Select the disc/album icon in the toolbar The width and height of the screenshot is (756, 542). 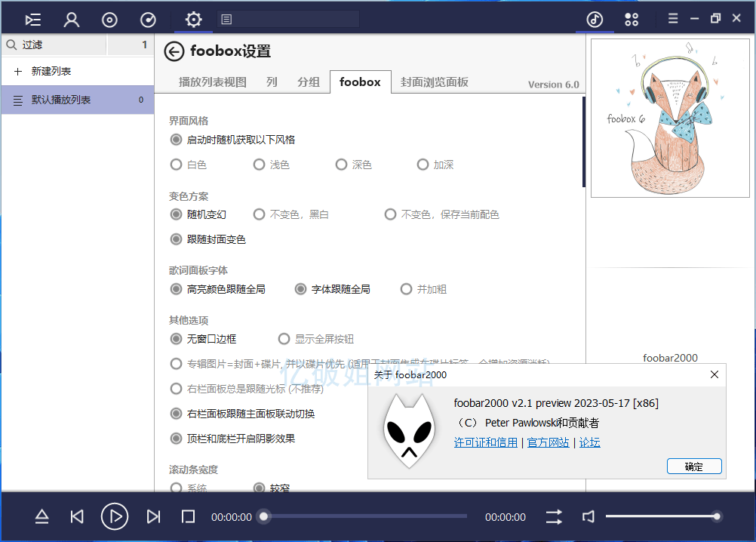point(109,19)
